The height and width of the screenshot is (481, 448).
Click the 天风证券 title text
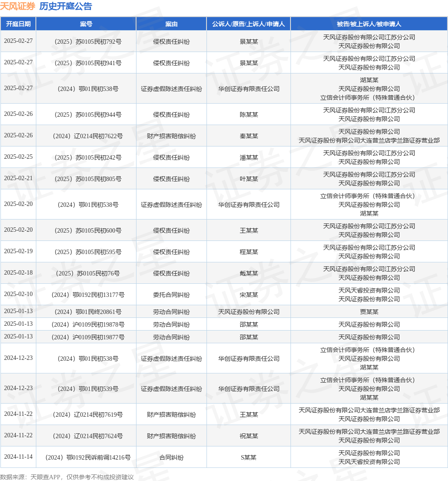pos(17,6)
